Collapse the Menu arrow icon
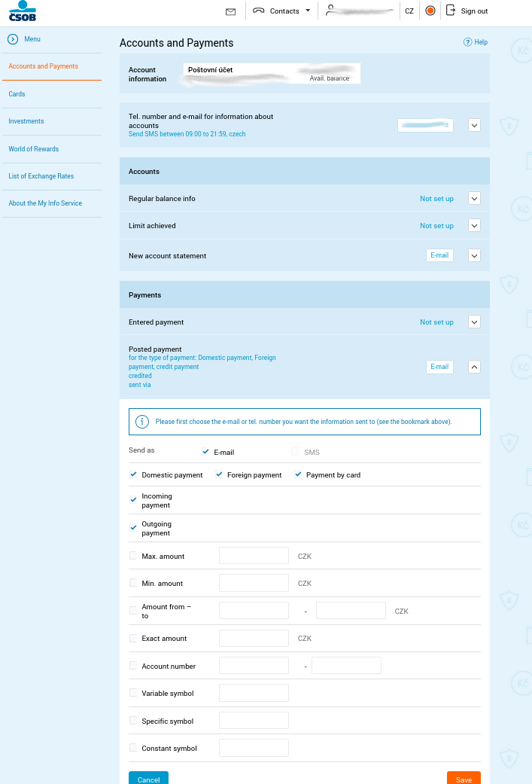Image resolution: width=532 pixels, height=784 pixels. (13, 39)
